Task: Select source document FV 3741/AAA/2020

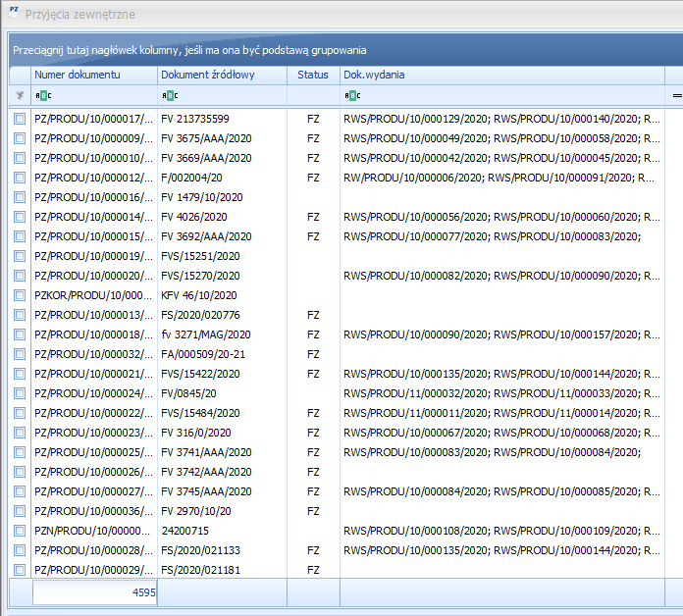Action: pos(206,452)
